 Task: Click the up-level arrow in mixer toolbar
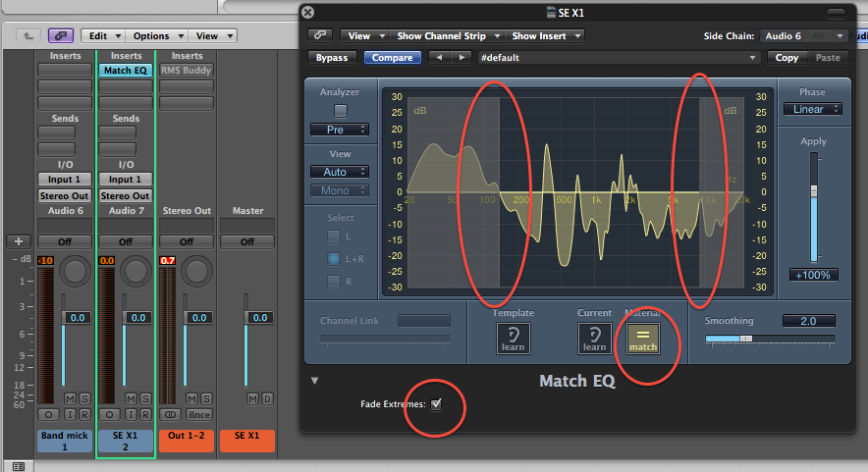[27, 36]
